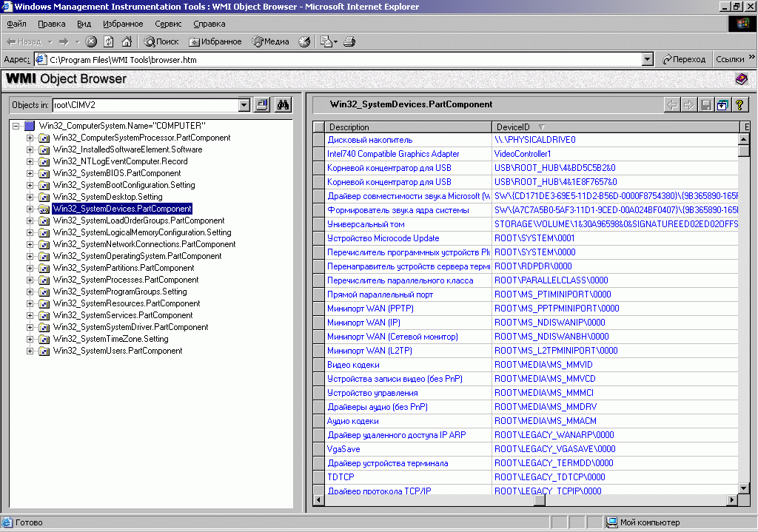The width and height of the screenshot is (758, 532).
Task: Open the Вид menu
Action: 84,24
